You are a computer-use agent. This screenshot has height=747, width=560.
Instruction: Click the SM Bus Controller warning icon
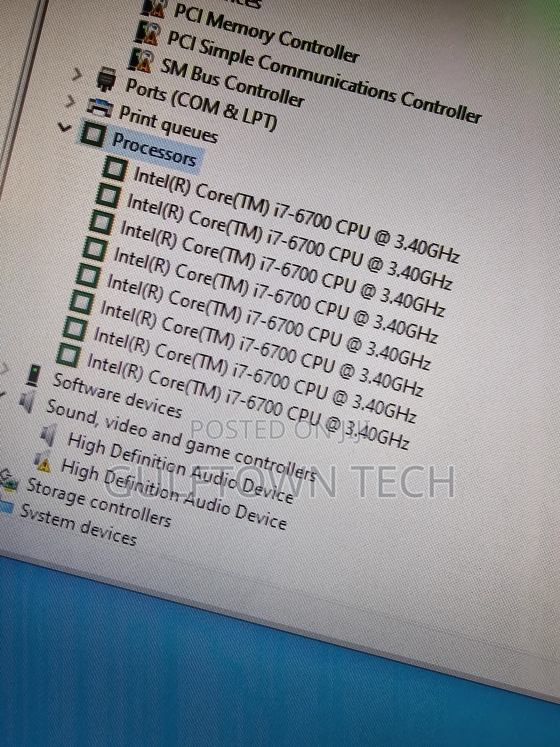pyautogui.click(x=140, y=61)
